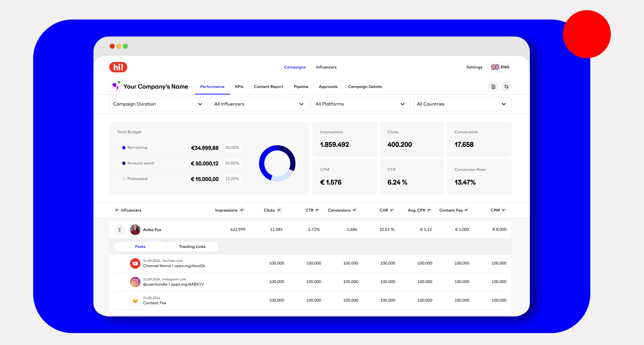Image resolution: width=644 pixels, height=345 pixels.
Task: Open the Campaign Duration dropdown
Action: tap(158, 104)
